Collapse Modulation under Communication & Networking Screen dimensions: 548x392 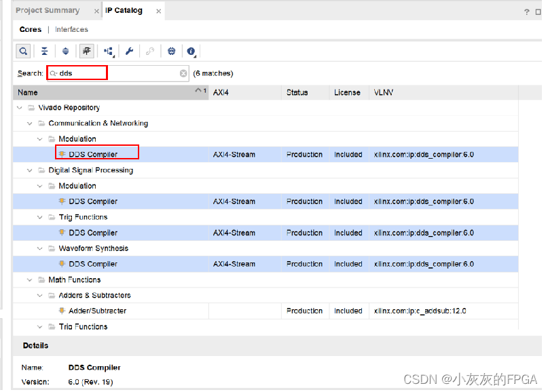[x=40, y=139]
